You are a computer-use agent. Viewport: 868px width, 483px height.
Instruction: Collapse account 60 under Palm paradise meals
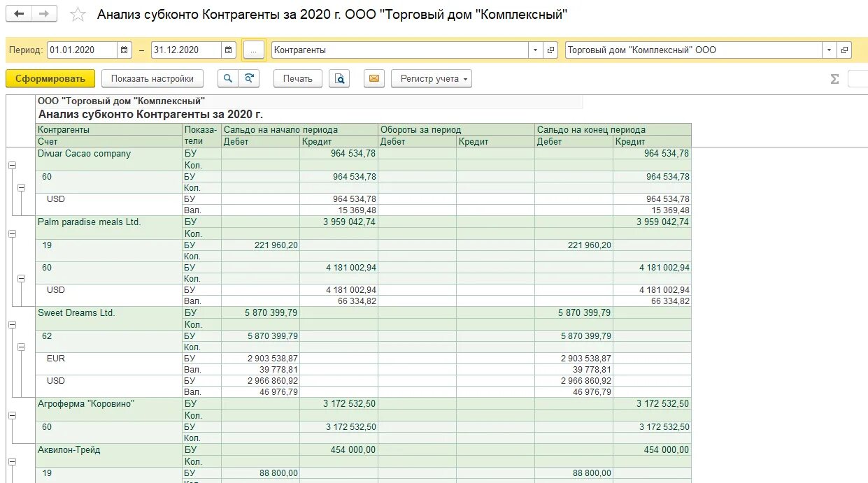20,278
